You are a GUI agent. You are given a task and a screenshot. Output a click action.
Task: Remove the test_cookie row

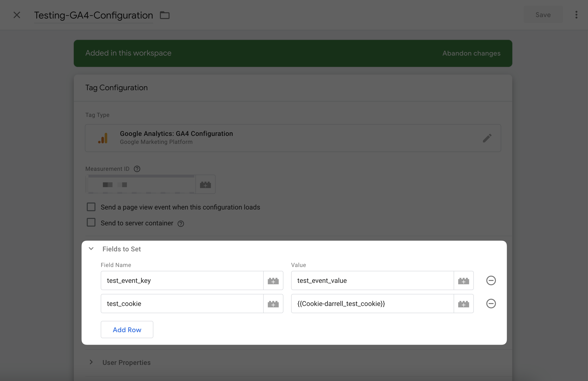click(491, 304)
